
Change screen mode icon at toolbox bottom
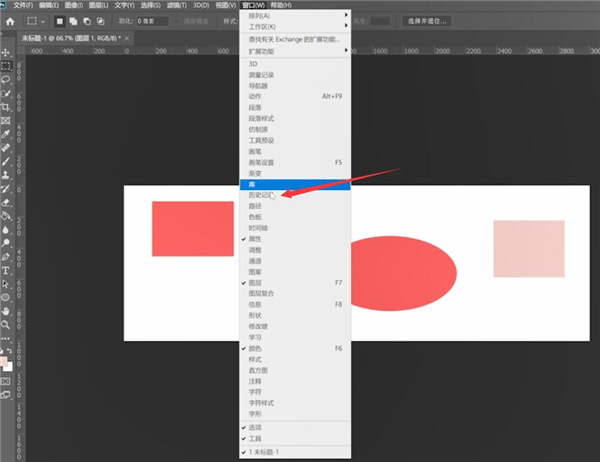(x=6, y=395)
